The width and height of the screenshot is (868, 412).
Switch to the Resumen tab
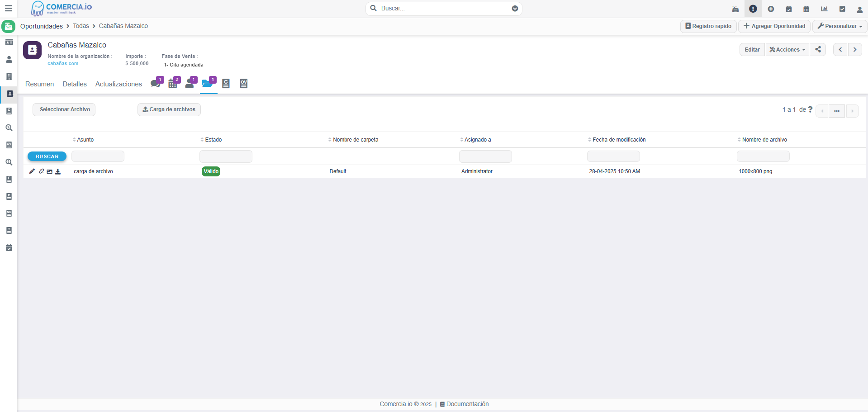39,84
